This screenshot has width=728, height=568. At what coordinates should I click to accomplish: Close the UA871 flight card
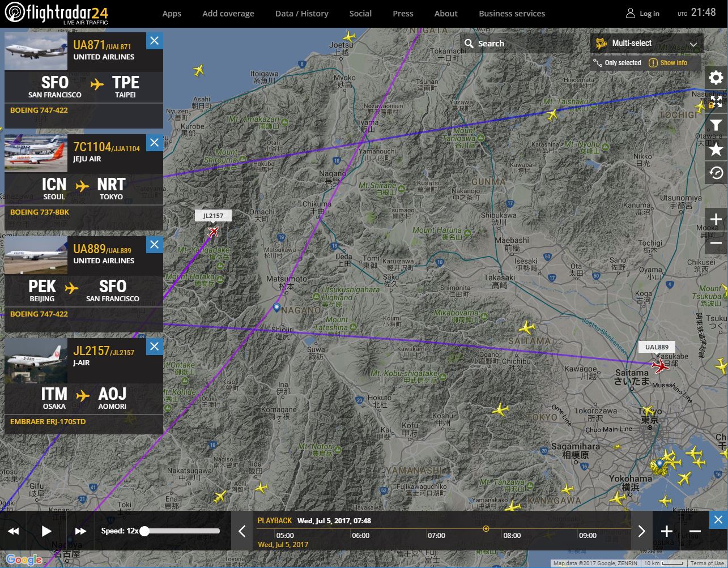coord(154,41)
